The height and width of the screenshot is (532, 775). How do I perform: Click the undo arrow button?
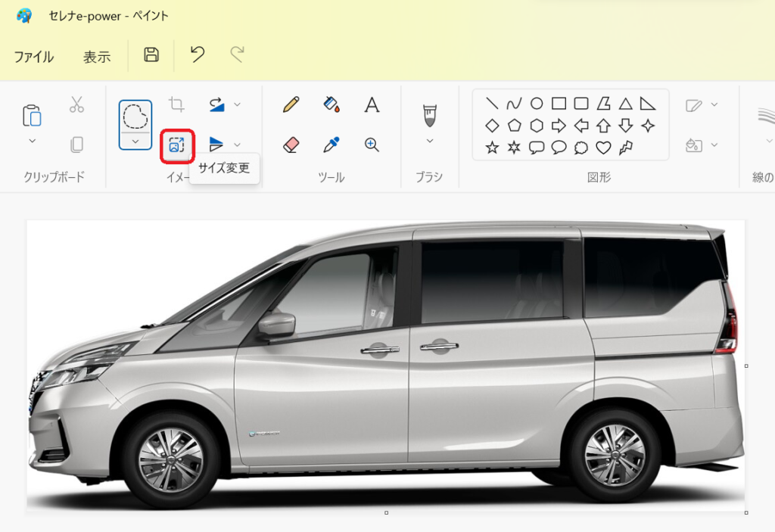tap(198, 54)
